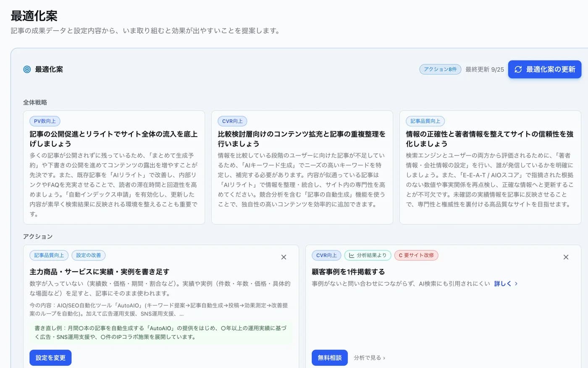Close the 顧客事例を1件掲載する action card
Viewport: 588px width, 368px height.
point(566,257)
